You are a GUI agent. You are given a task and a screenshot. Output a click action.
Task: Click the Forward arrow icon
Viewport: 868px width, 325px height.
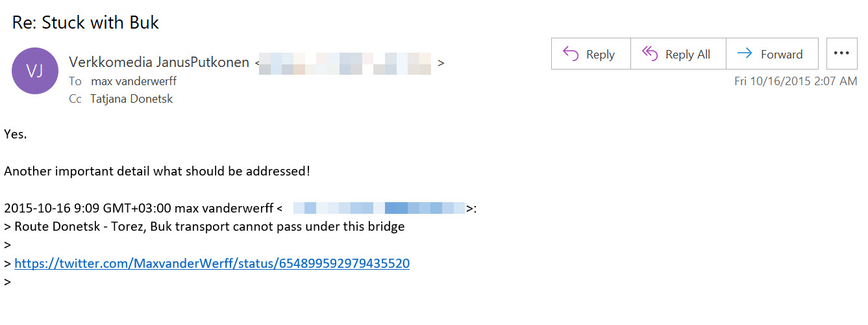(745, 54)
